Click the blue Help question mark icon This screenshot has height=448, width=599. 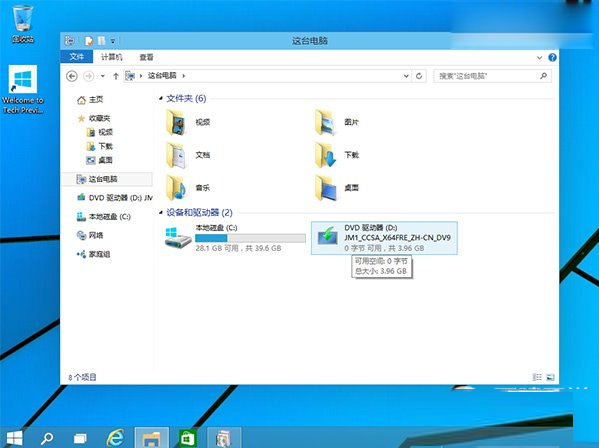click(x=552, y=57)
